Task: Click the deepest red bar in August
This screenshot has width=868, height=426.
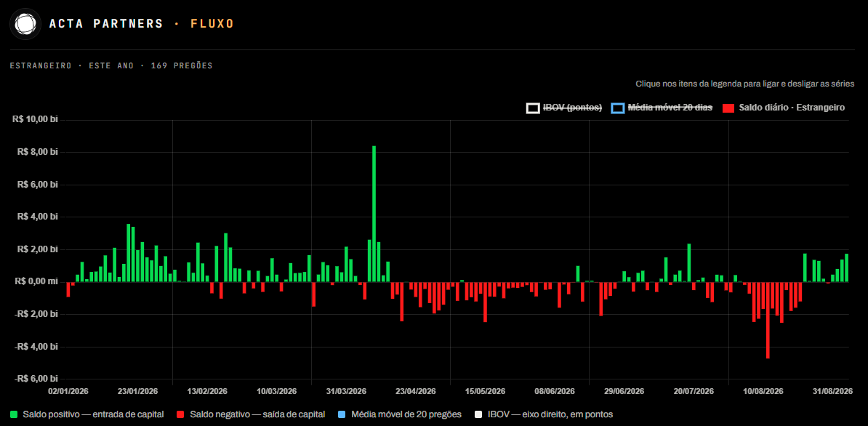Action: (768, 320)
